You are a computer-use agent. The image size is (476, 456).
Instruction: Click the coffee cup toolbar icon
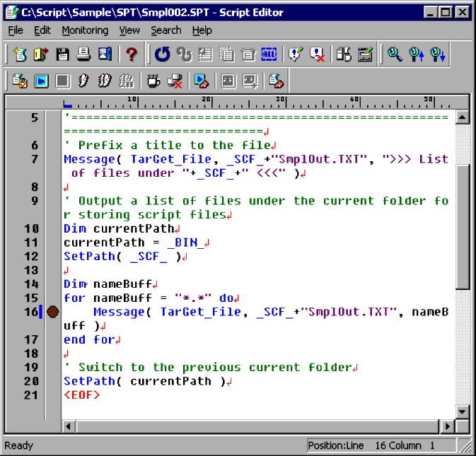point(153,81)
